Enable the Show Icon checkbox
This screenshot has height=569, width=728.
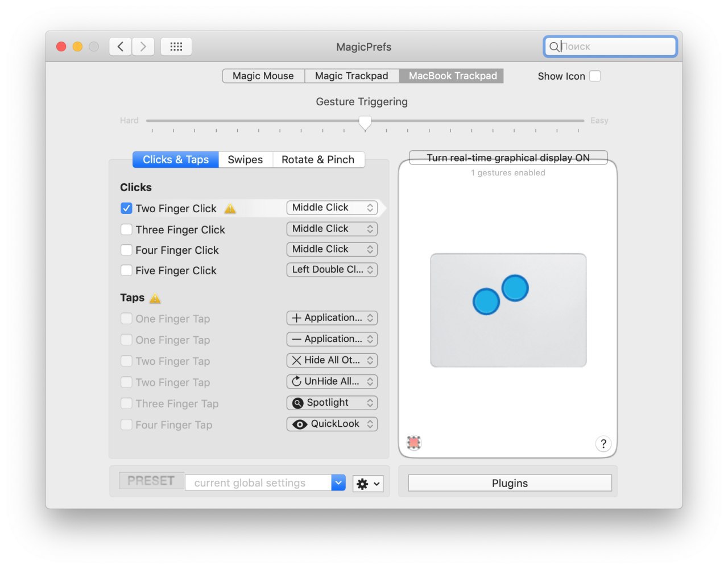[x=595, y=76]
